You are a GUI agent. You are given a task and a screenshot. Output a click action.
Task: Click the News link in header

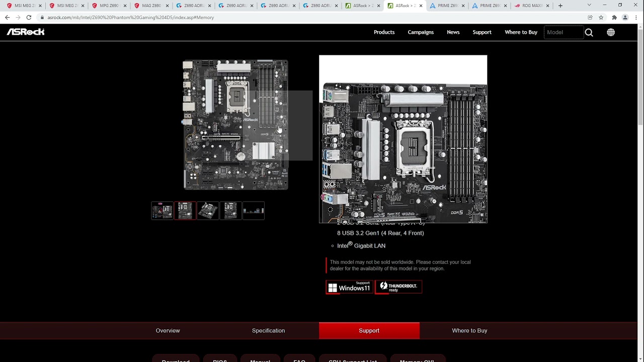pos(453,32)
